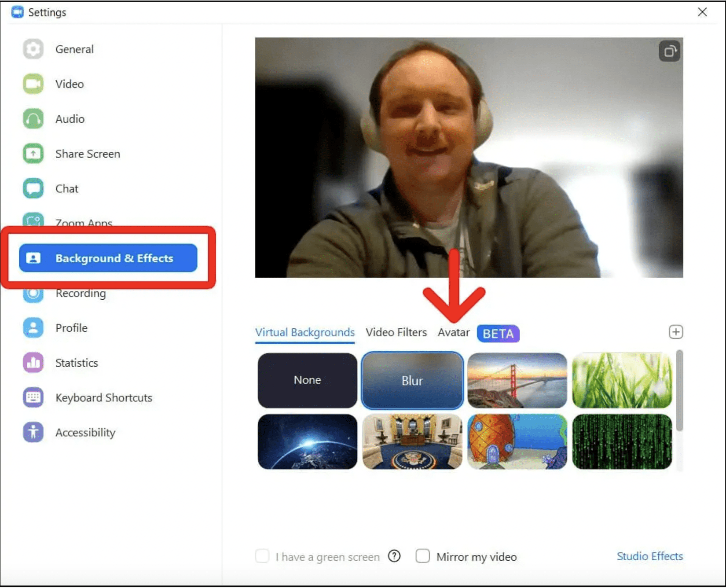Open Keyboard Shortcuts settings
Image resolution: width=726 pixels, height=588 pixels.
[103, 397]
